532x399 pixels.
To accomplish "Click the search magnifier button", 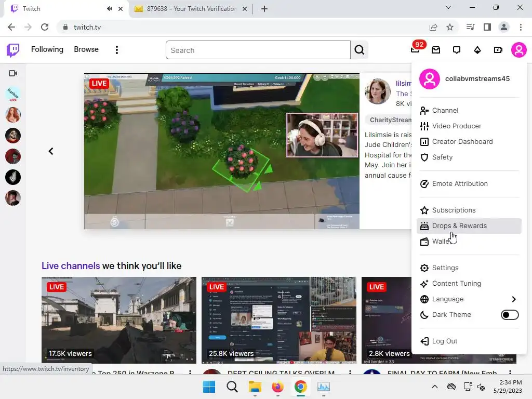I will [360, 50].
